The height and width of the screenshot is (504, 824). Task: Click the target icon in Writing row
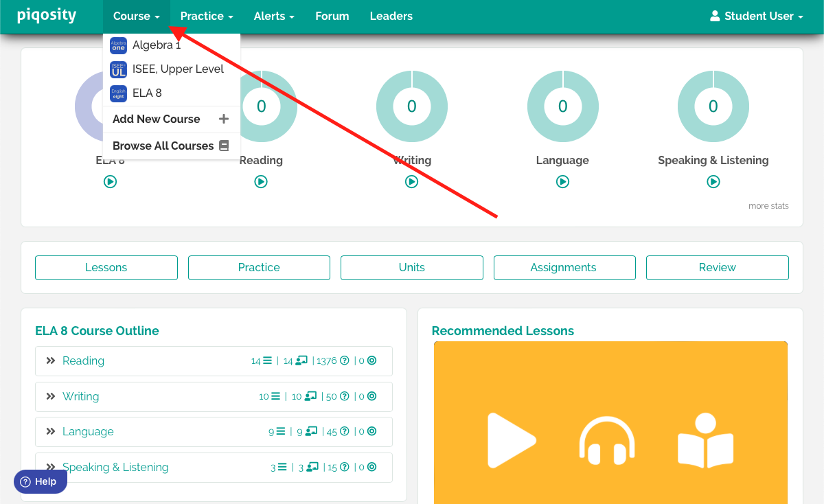(371, 396)
